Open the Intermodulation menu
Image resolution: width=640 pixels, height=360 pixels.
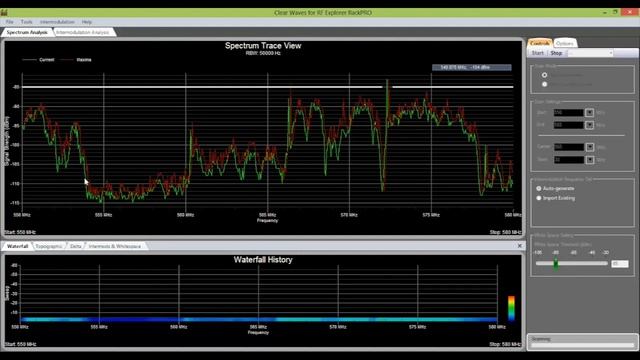[x=57, y=22]
